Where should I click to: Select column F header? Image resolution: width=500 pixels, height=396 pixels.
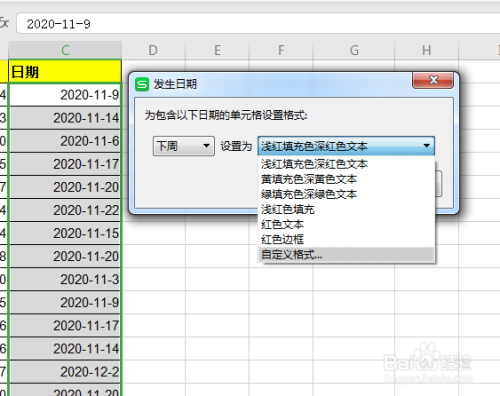(281, 50)
